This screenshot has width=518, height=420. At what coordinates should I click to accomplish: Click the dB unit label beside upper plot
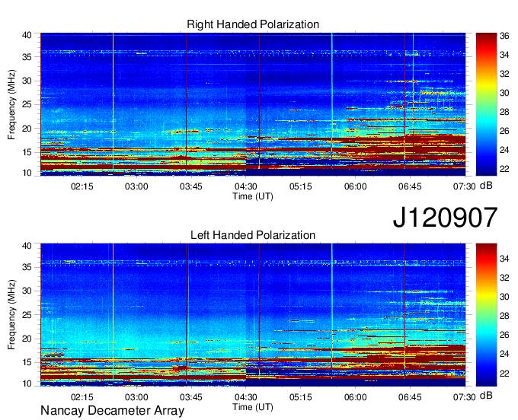[486, 186]
